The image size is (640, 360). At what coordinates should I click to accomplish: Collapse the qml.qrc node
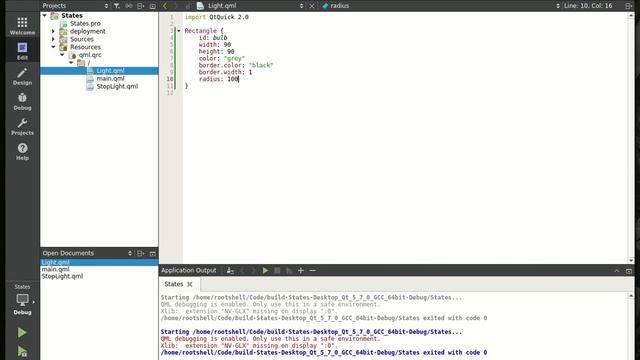point(62,55)
